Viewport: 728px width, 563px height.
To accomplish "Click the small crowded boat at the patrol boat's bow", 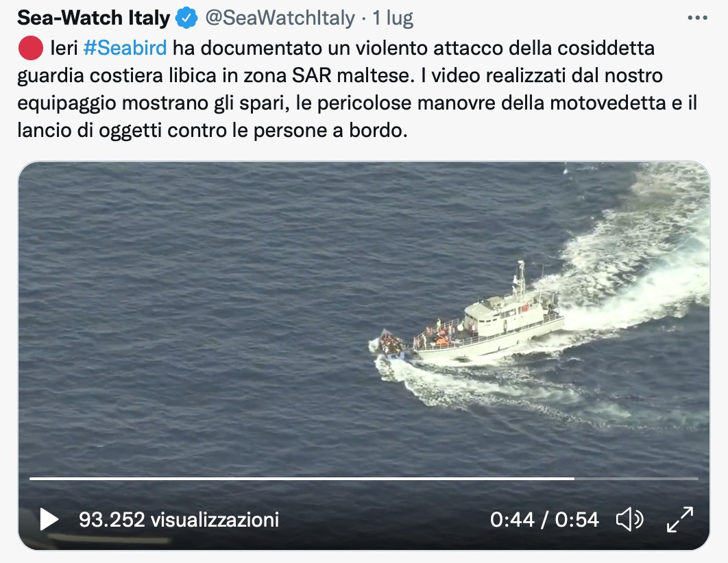I will click(x=391, y=344).
